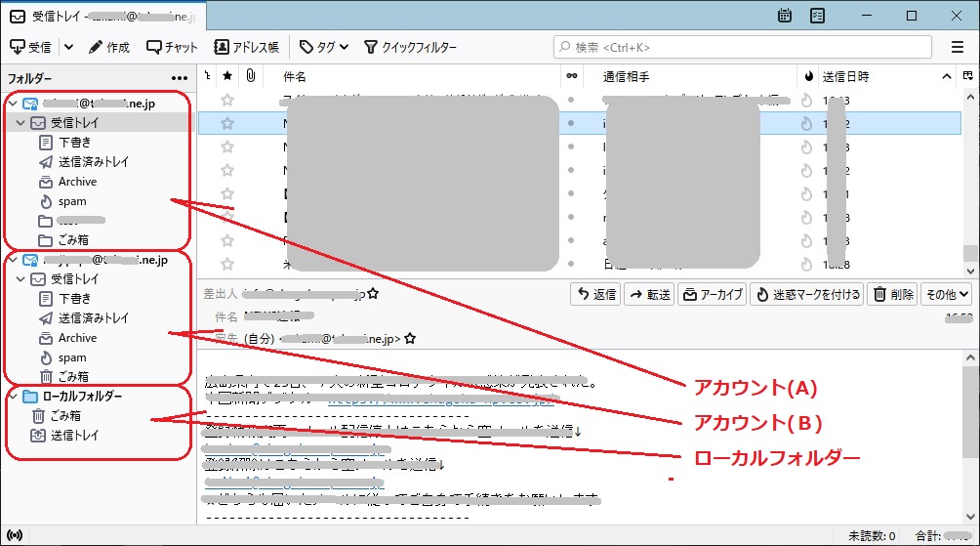Click the 削除 (Delete) button
Image resolution: width=980 pixels, height=546 pixels.
coord(893,294)
